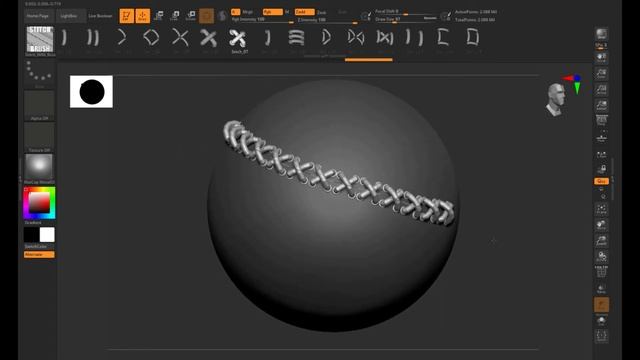The image size is (640, 360).
Task: Click the brown sphere gizmo icon
Action: pos(207,16)
